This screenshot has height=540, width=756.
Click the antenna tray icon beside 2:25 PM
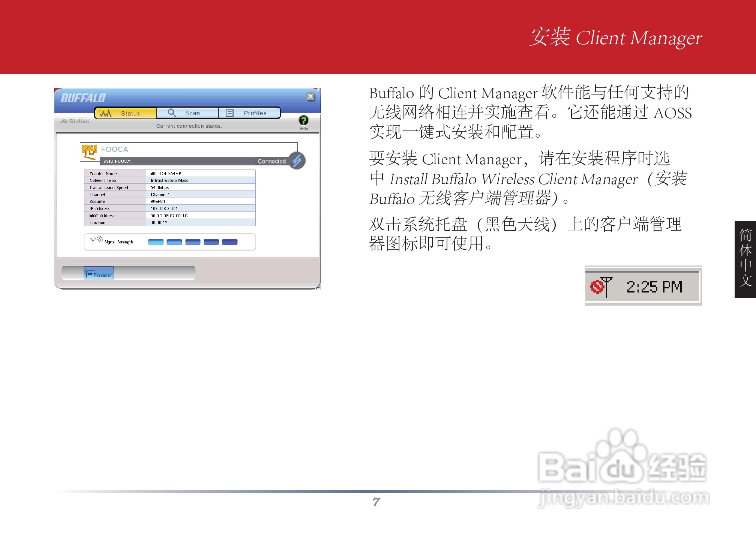[x=601, y=287]
